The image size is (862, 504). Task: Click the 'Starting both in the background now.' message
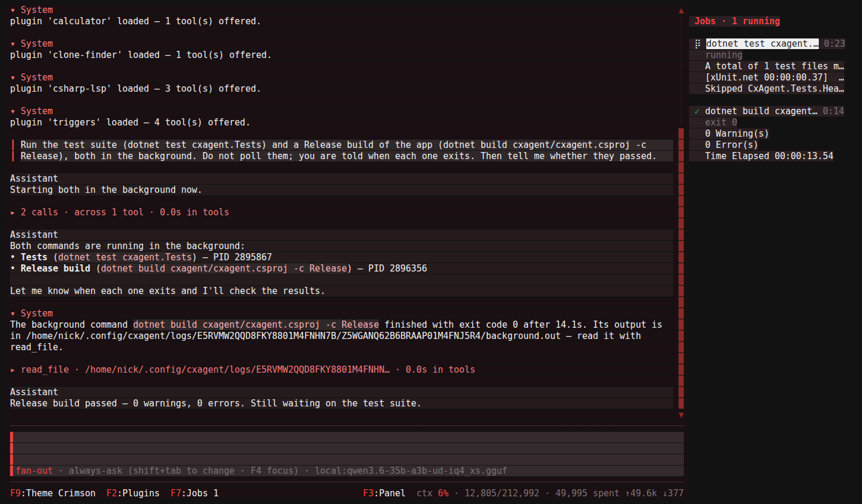pos(106,190)
